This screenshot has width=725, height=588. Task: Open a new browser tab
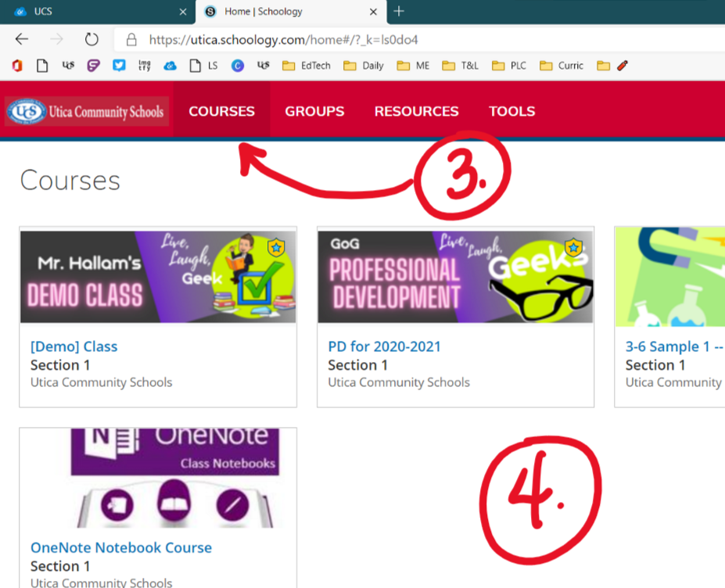click(x=399, y=11)
